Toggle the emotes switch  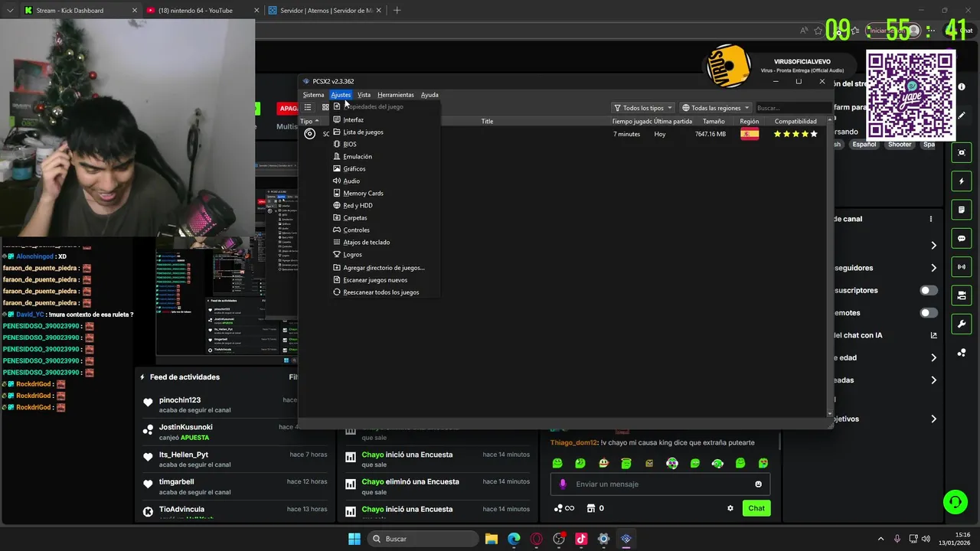929,313
